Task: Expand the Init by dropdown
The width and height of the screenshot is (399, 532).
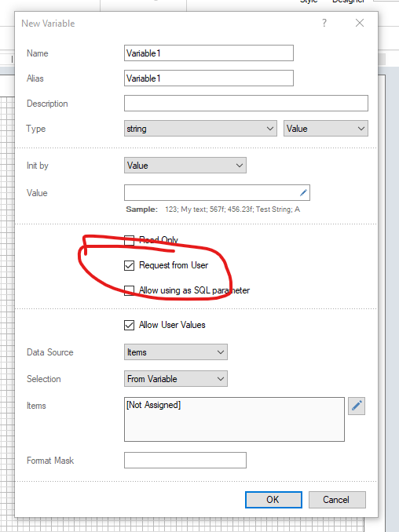Action: [x=185, y=166]
